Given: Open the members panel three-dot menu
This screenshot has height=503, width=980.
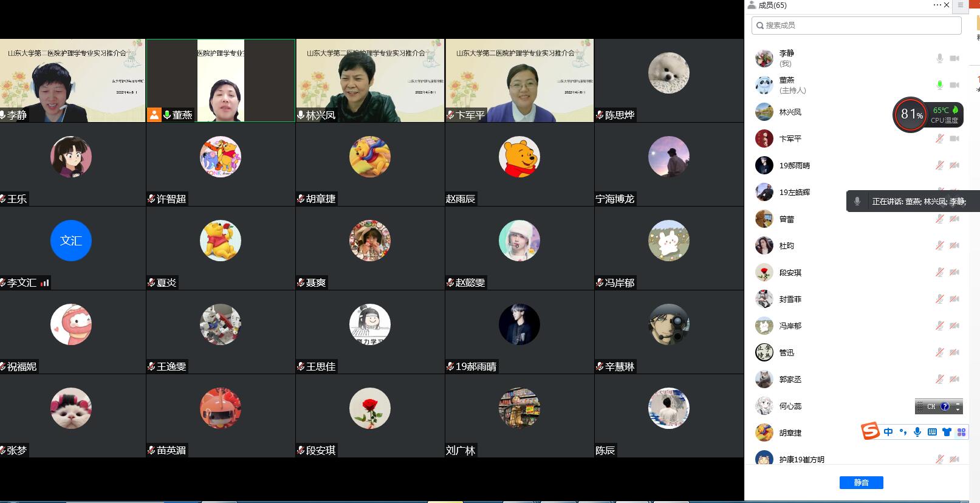Looking at the screenshot, I should coord(937,5).
